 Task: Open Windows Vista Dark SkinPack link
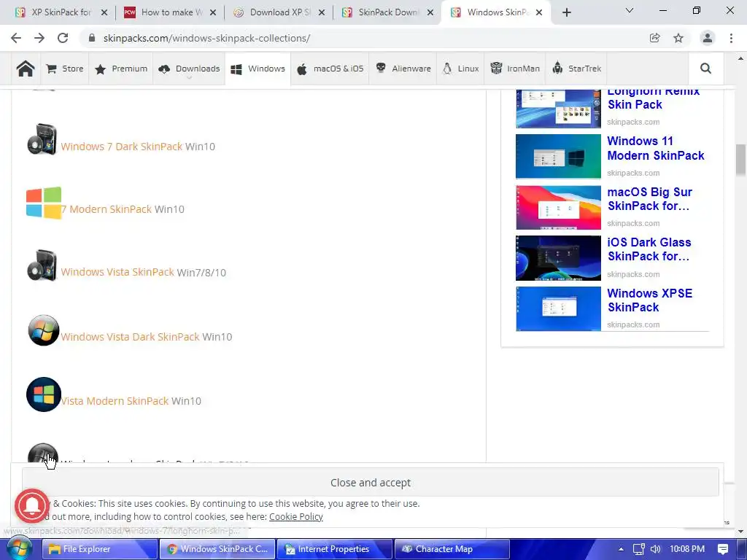pyautogui.click(x=130, y=337)
